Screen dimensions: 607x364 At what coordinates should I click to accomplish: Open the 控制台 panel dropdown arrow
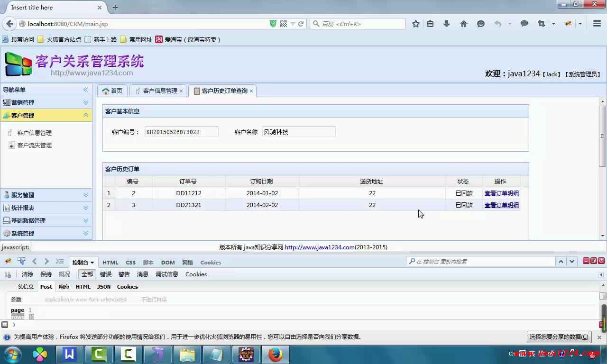pos(92,263)
